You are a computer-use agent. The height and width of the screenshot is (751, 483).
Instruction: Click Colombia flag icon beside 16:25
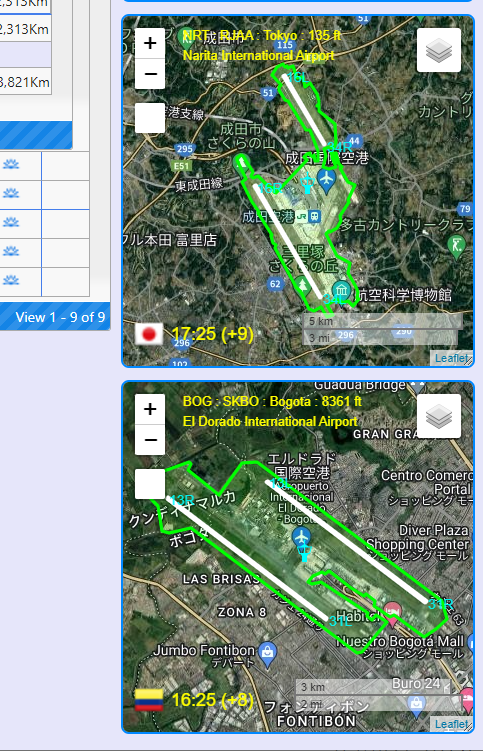pos(149,700)
